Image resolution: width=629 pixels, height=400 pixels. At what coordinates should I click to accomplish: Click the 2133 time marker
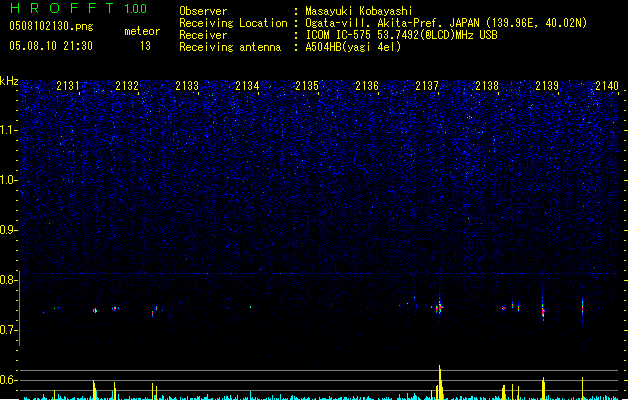pos(187,86)
